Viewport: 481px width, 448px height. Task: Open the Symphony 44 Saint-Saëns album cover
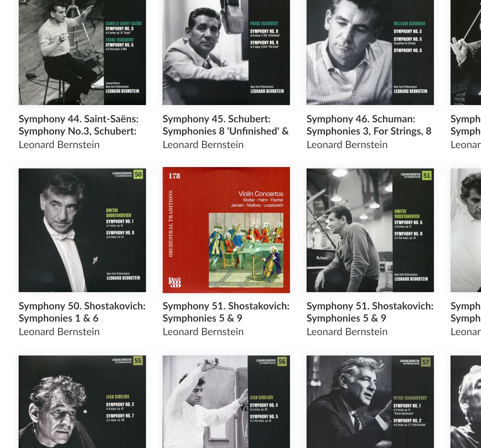click(82, 53)
